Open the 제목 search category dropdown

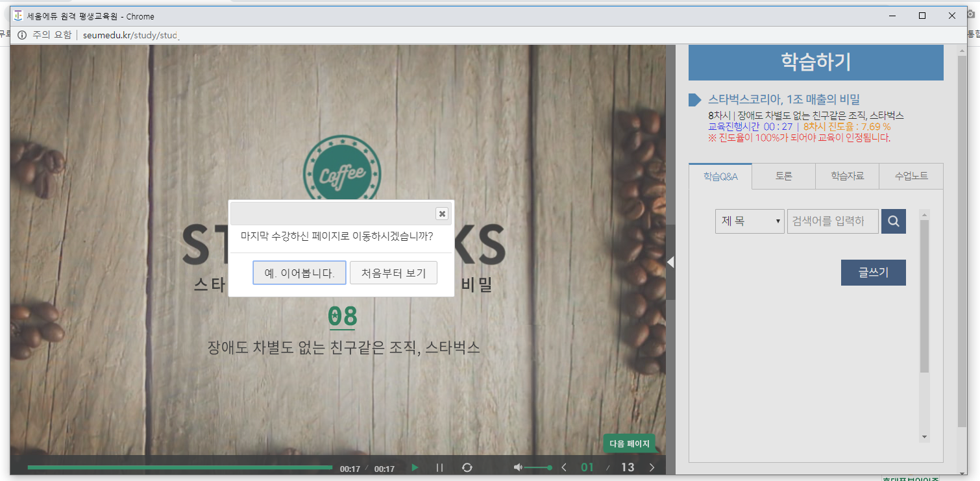coord(750,221)
